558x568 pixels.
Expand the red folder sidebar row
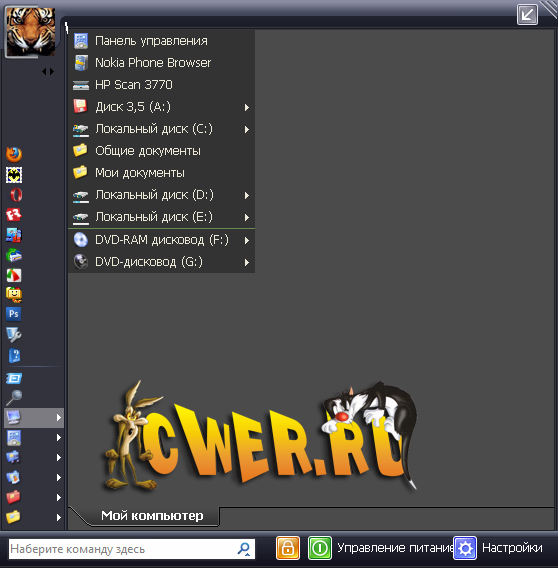tap(34, 497)
